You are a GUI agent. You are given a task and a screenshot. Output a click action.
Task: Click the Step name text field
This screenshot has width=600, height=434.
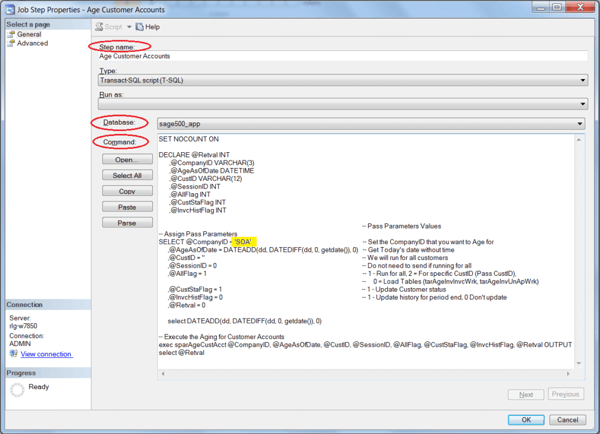[x=340, y=56]
